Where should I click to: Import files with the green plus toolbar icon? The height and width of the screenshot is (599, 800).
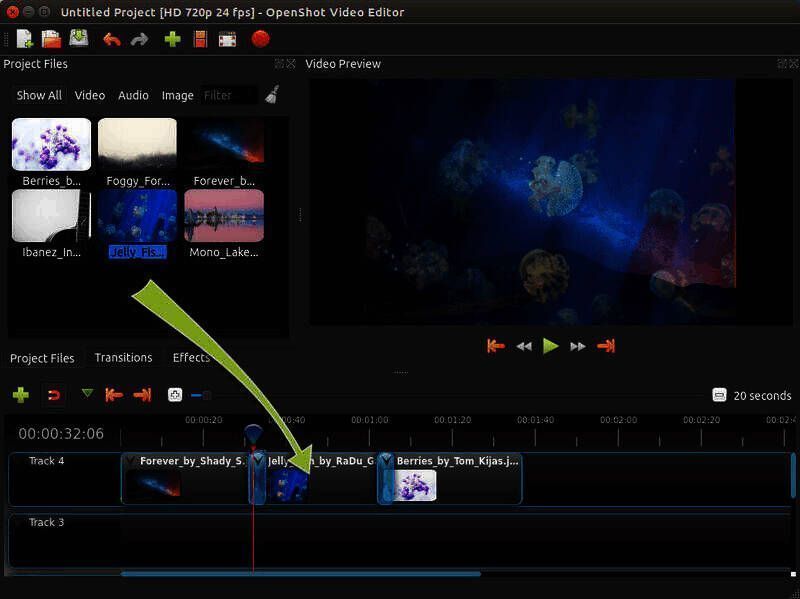172,39
